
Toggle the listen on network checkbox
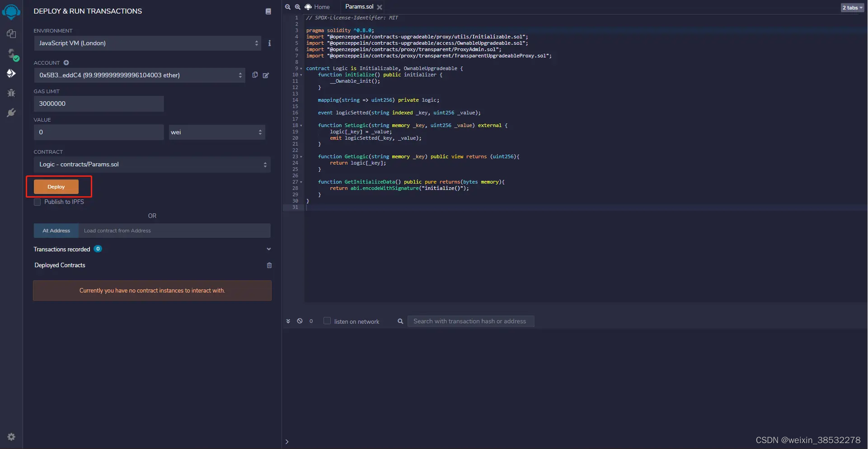pyautogui.click(x=327, y=321)
